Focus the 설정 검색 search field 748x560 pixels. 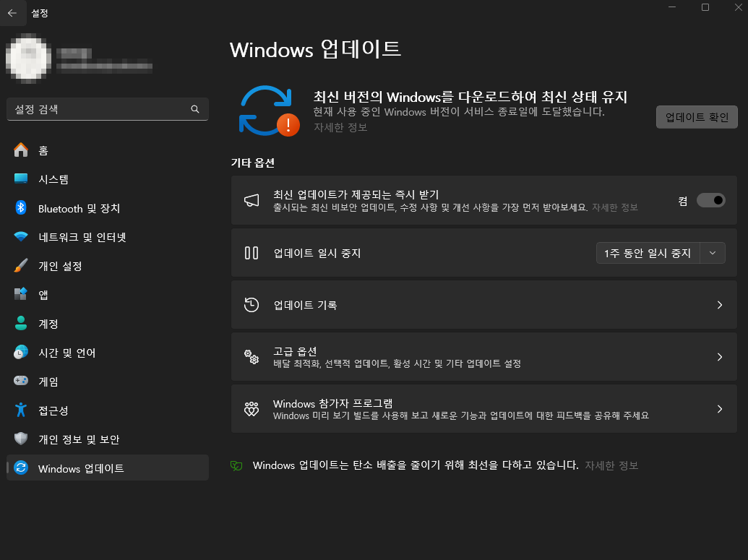pyautogui.click(x=108, y=109)
